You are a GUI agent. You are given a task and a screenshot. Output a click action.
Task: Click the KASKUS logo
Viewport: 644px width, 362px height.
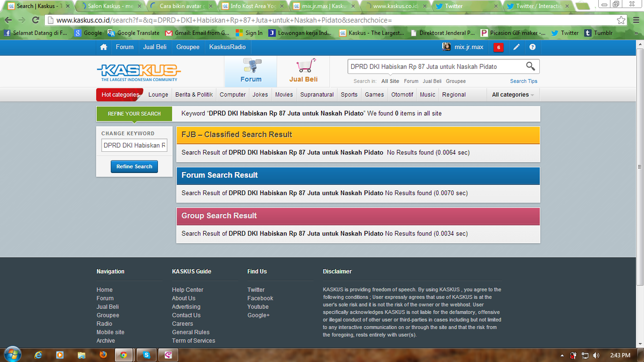(x=139, y=72)
